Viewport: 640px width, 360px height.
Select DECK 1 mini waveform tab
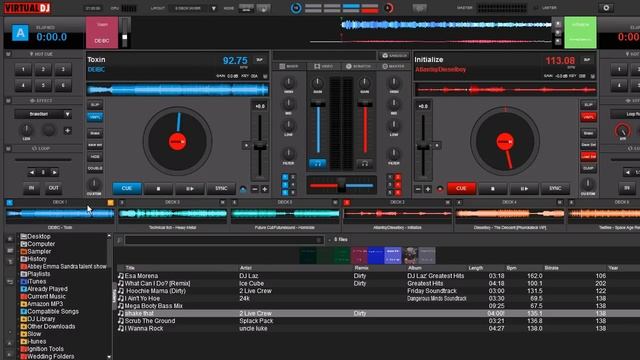[x=60, y=213]
